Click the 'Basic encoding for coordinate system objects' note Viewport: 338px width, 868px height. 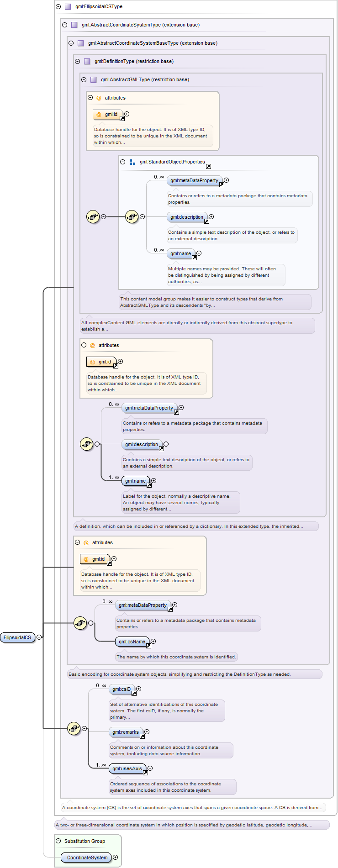pyautogui.click(x=195, y=674)
